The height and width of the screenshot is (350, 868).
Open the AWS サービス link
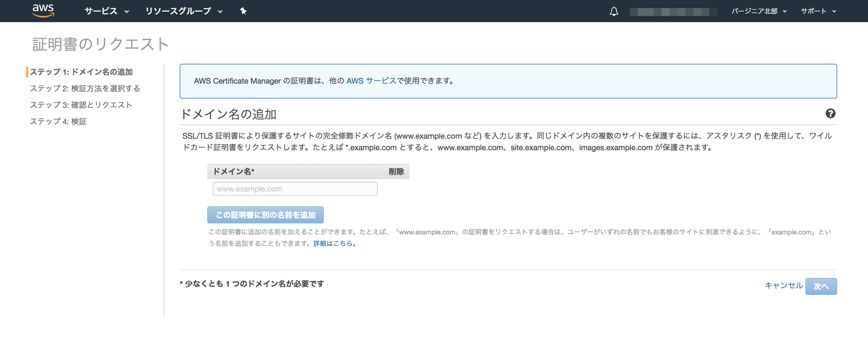pyautogui.click(x=371, y=81)
